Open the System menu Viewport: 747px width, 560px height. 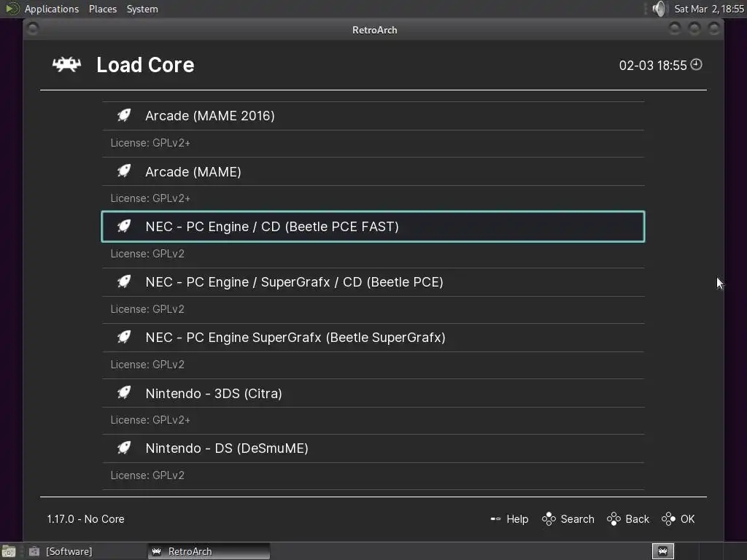tap(142, 9)
